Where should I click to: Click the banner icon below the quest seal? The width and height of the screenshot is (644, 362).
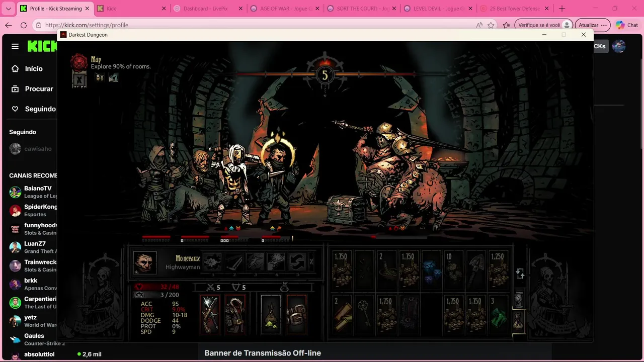click(79, 79)
